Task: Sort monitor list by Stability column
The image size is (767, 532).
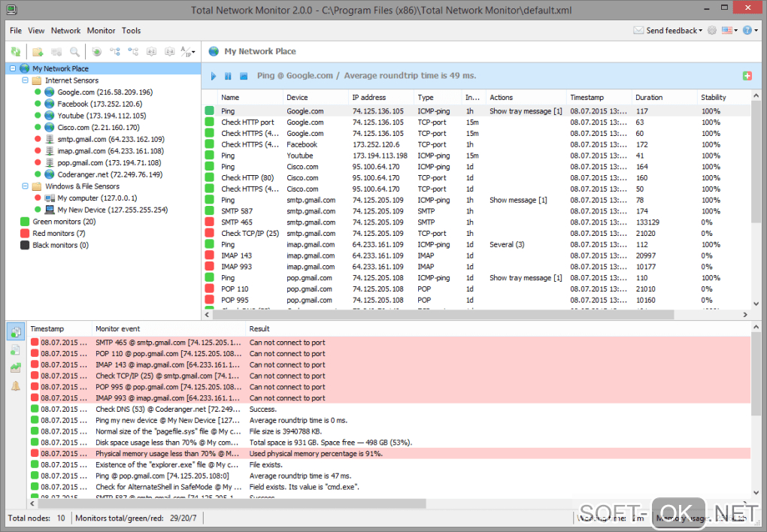Action: click(x=723, y=97)
